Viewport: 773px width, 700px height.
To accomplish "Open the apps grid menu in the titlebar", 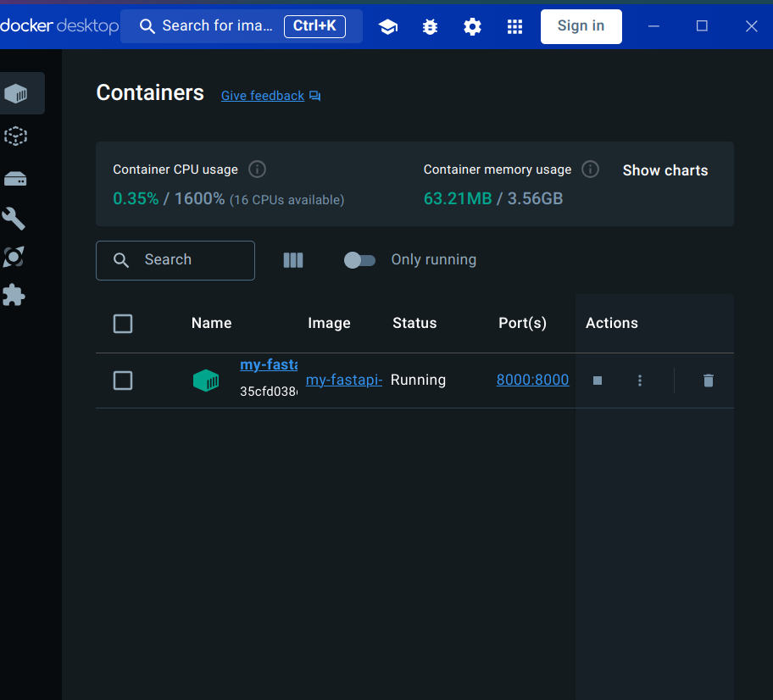I will point(514,26).
